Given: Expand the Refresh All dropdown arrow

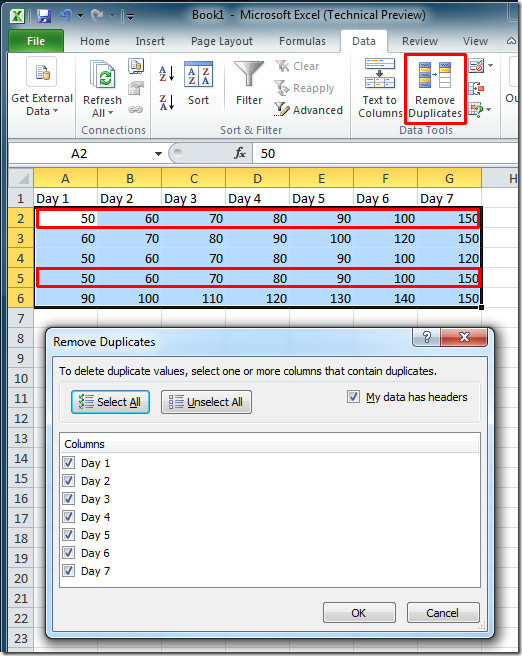Looking at the screenshot, I should click(x=110, y=113).
